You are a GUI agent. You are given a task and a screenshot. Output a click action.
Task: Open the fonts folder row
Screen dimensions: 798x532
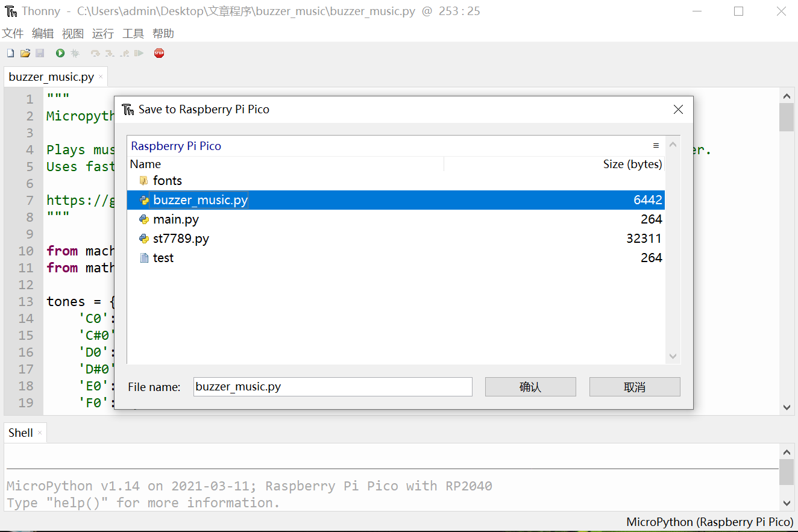coord(396,181)
